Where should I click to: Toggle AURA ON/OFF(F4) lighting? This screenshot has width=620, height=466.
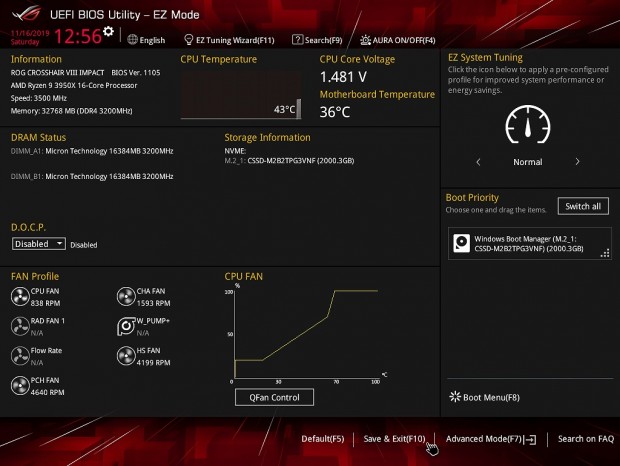click(x=398, y=40)
